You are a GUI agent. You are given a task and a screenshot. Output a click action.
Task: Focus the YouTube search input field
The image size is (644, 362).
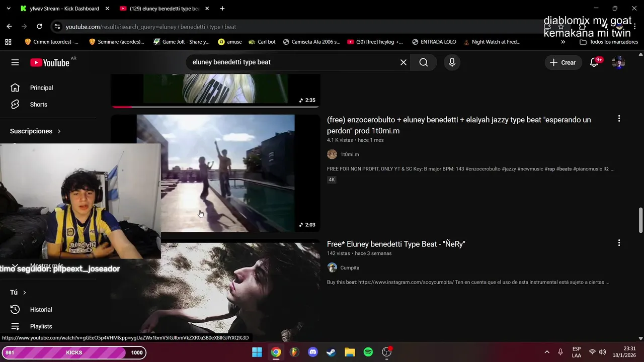292,62
